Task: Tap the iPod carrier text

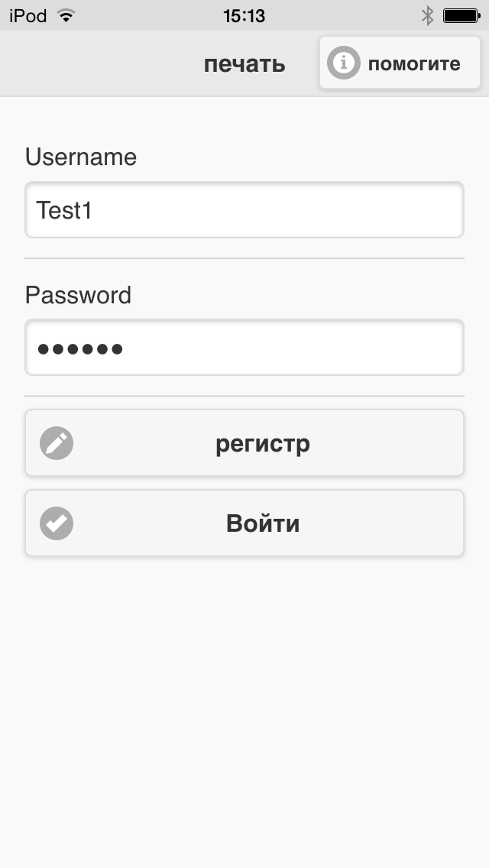Action: pos(28,15)
